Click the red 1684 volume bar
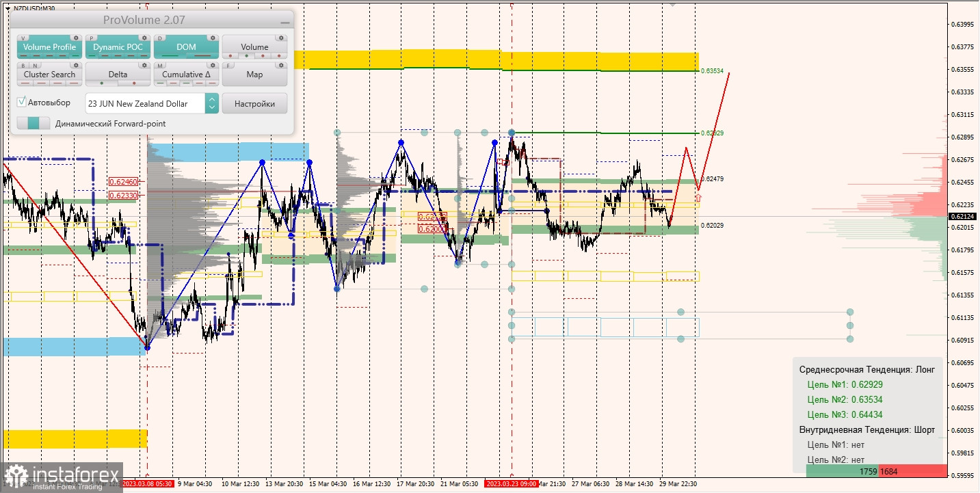980x493 pixels. click(x=913, y=471)
